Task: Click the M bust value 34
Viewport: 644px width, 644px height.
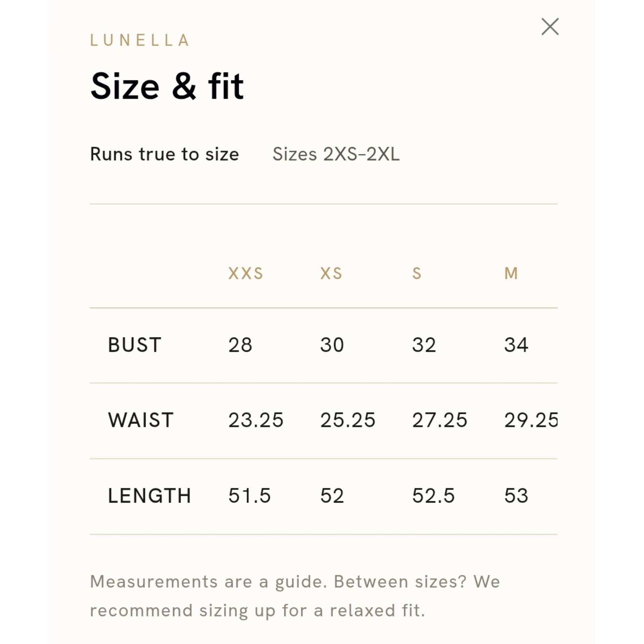Action: (x=516, y=345)
